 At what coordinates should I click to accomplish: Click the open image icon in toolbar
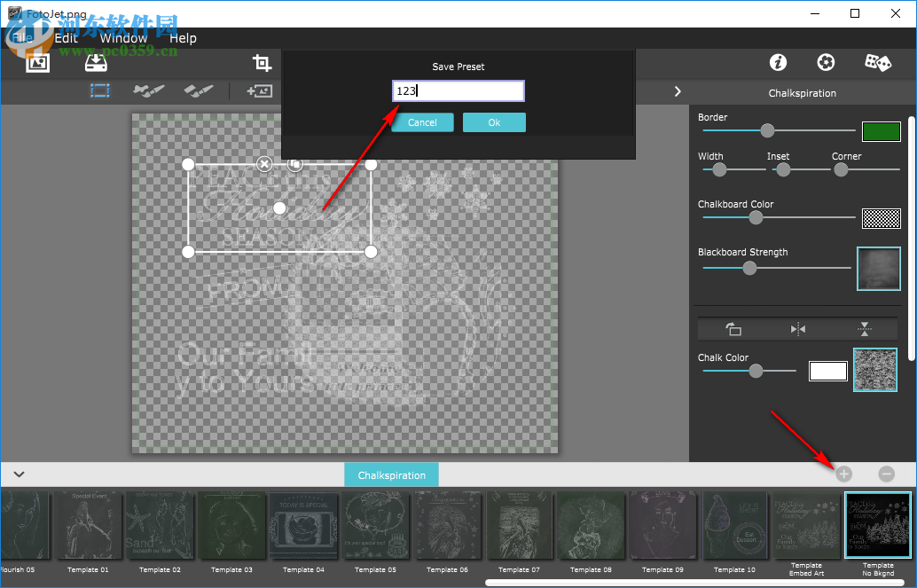pos(37,62)
